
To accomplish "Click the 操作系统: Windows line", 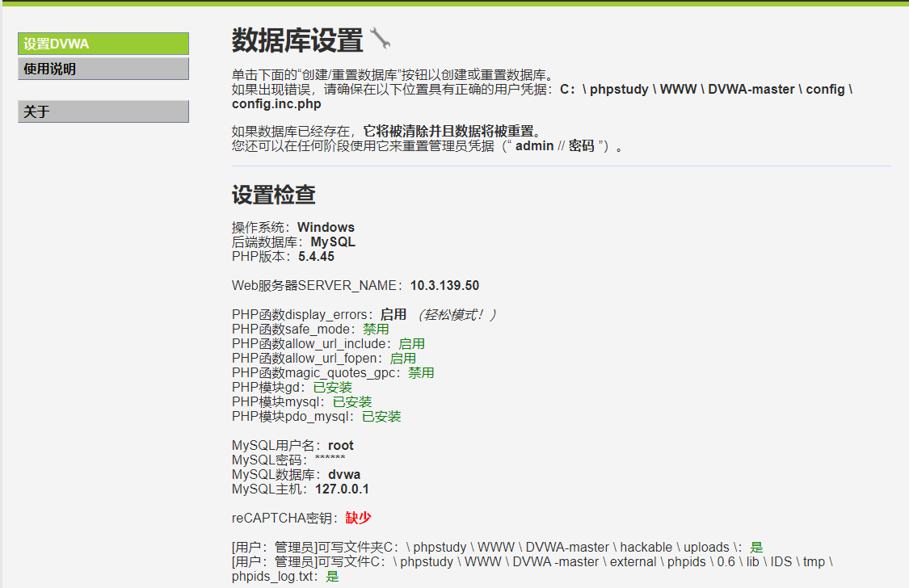I will pyautogui.click(x=293, y=228).
